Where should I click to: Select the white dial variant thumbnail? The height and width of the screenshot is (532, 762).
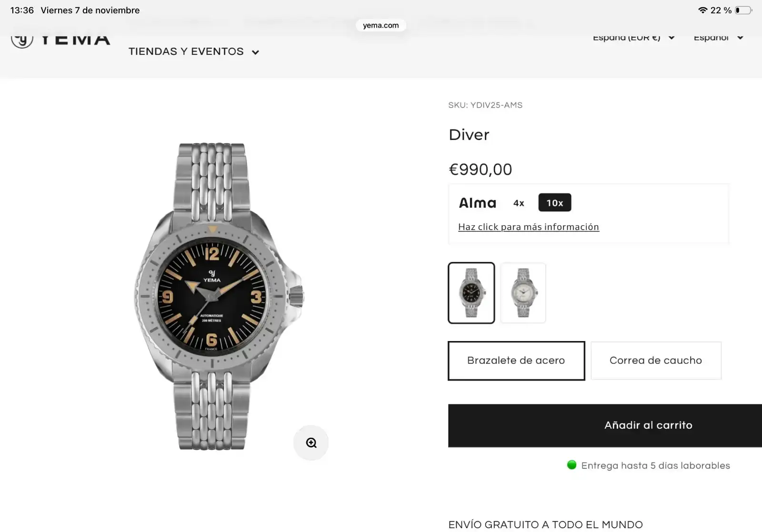tap(523, 293)
